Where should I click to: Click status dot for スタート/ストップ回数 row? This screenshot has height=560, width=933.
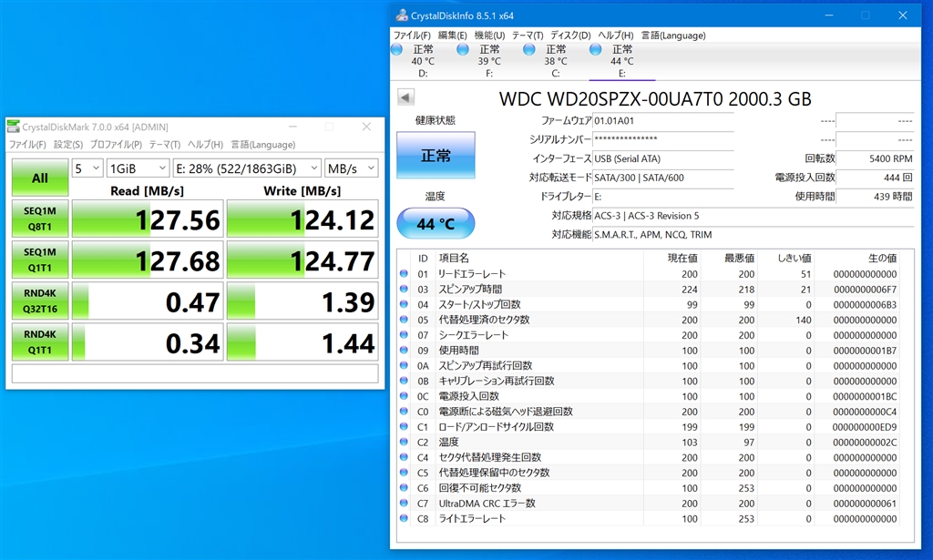(404, 304)
